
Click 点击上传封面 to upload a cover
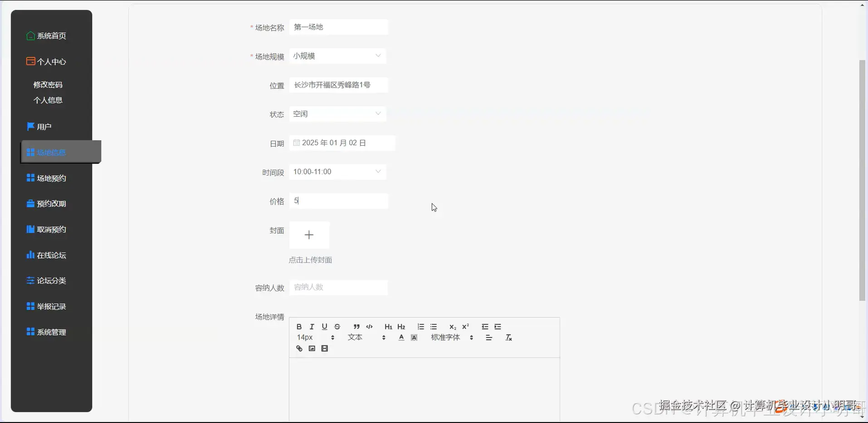(310, 260)
